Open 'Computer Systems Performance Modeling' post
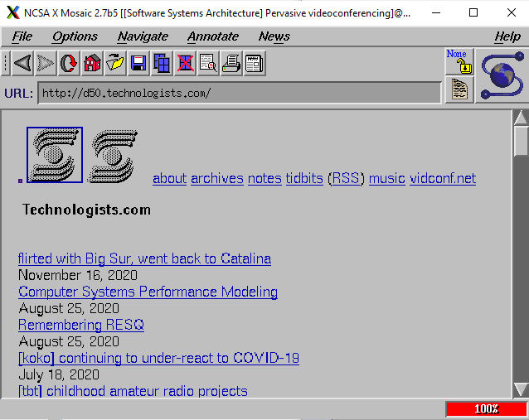The width and height of the screenshot is (529, 420). click(148, 292)
